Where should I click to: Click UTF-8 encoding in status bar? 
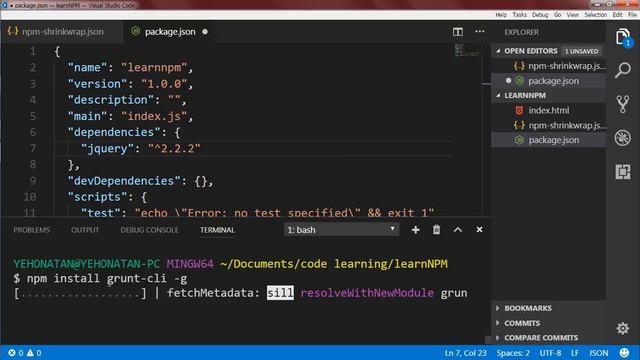point(550,353)
